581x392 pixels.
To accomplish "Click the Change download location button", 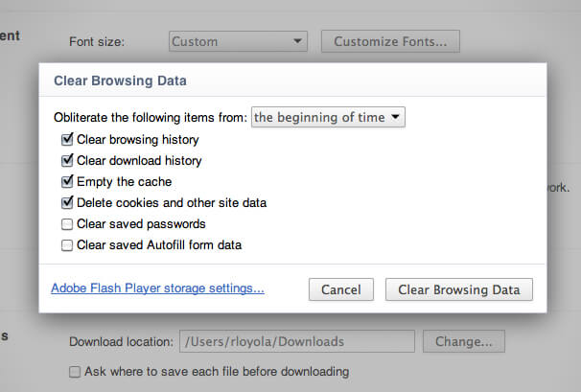I will pyautogui.click(x=464, y=341).
